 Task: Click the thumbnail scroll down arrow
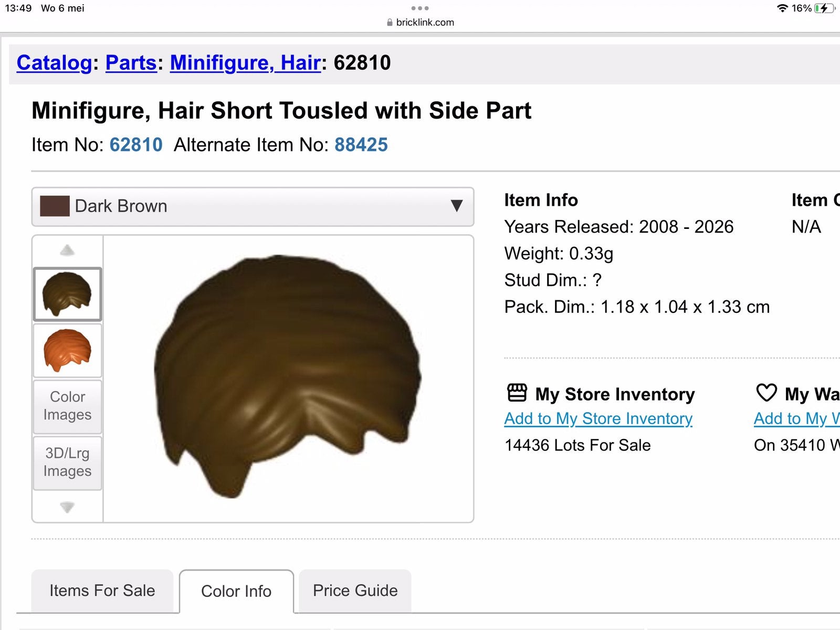click(x=67, y=507)
